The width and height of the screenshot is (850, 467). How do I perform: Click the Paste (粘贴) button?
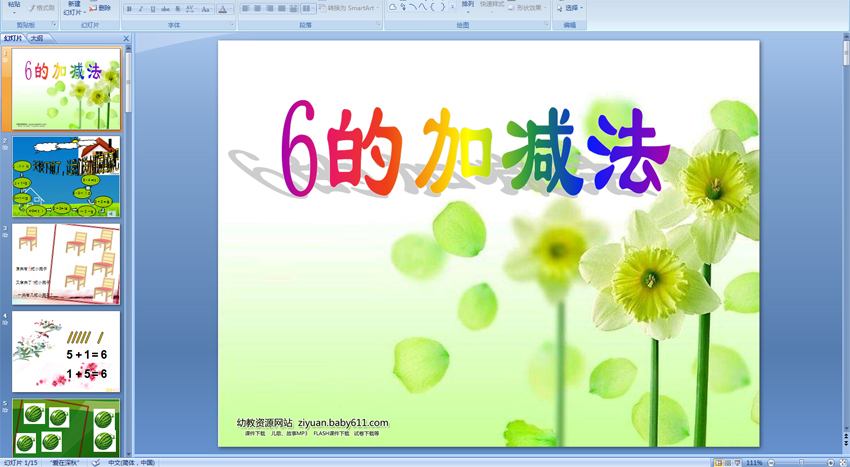coord(13,6)
